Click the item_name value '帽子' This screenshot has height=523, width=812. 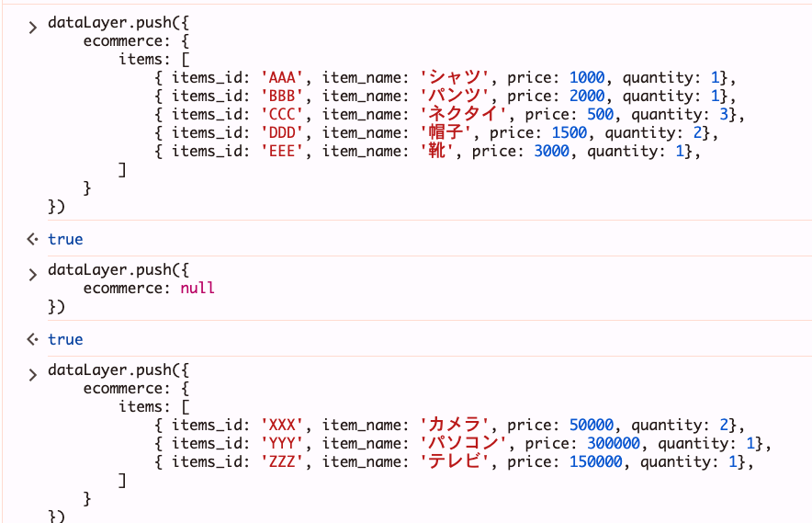click(445, 133)
